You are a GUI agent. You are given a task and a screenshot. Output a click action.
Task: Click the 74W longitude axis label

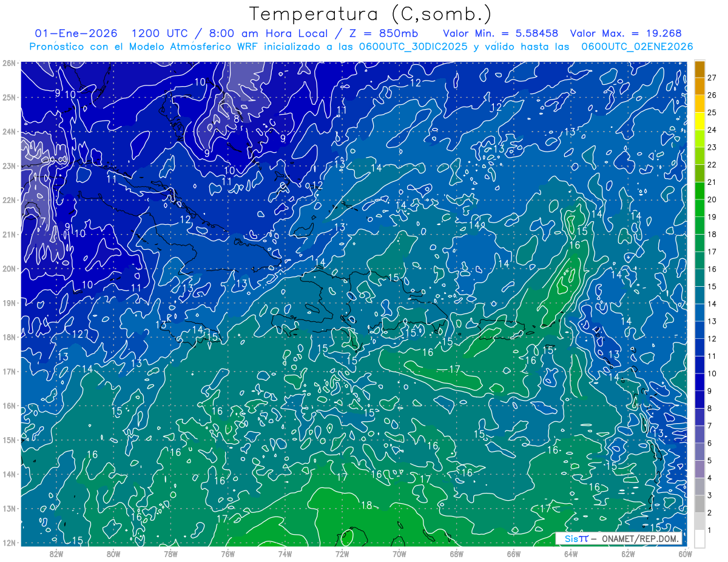click(x=285, y=554)
